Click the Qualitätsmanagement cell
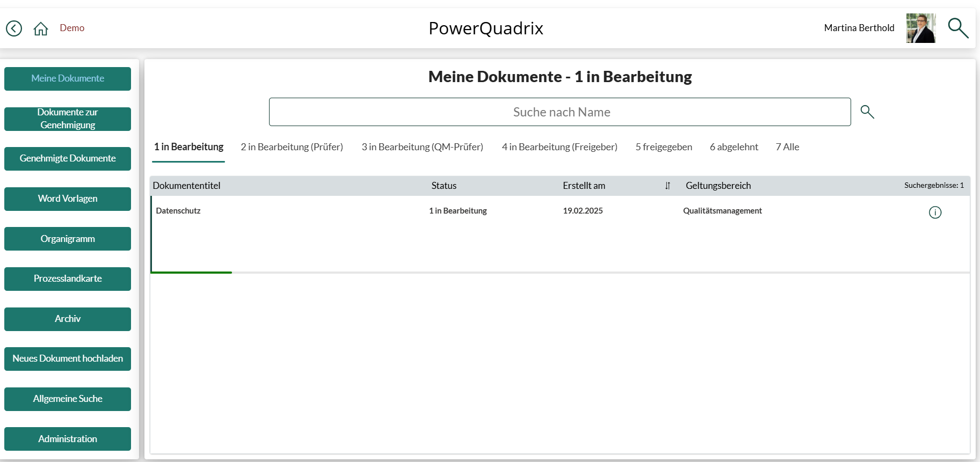980x462 pixels. coord(722,211)
